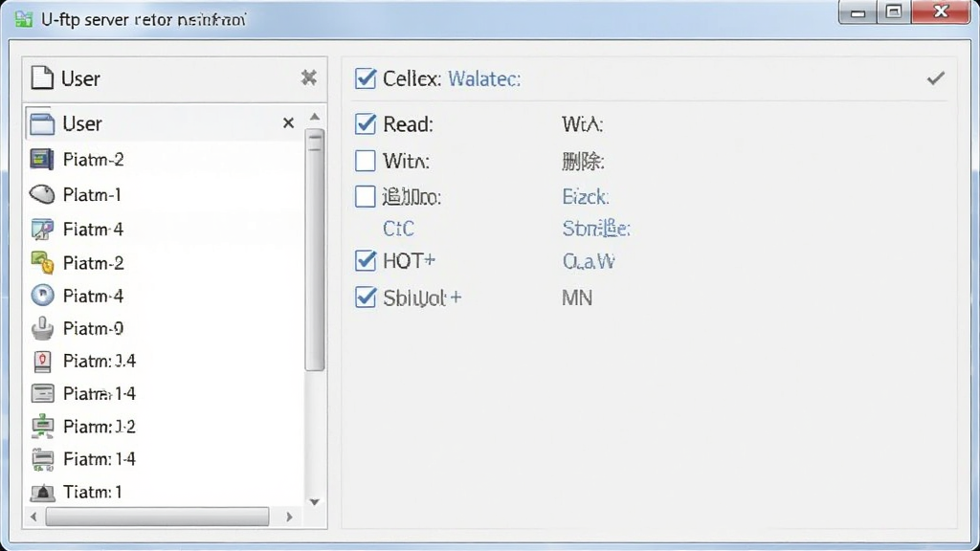Viewport: 980px width, 551px height.
Task: Click the icon beside Fiatm·4
Action: 42,230
